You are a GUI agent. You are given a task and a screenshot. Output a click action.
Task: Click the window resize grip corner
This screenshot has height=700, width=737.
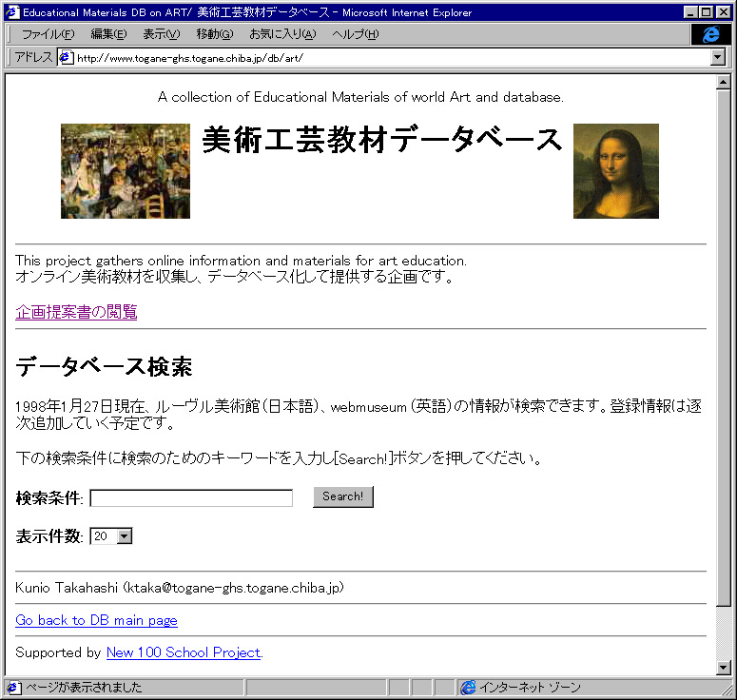click(x=727, y=690)
